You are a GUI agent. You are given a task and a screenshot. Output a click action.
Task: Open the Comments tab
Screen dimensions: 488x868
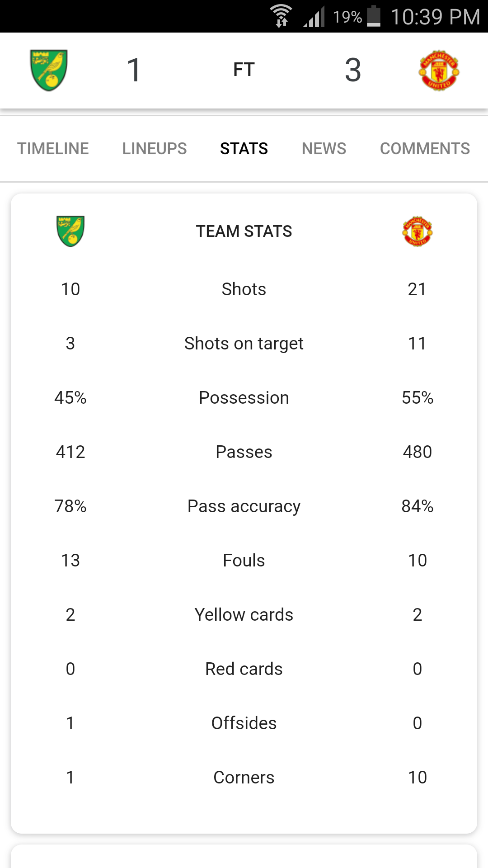(x=425, y=149)
